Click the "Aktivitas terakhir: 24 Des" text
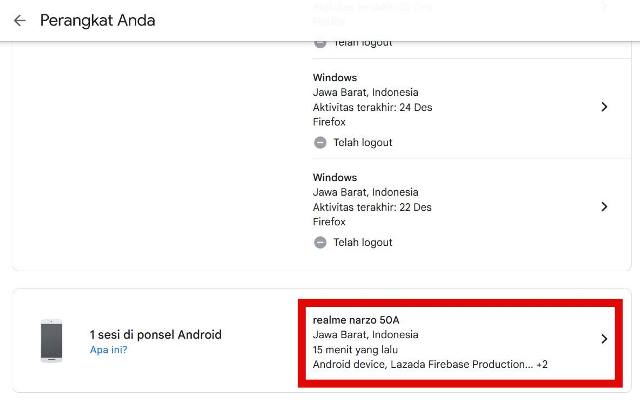640x400 pixels. (372, 107)
